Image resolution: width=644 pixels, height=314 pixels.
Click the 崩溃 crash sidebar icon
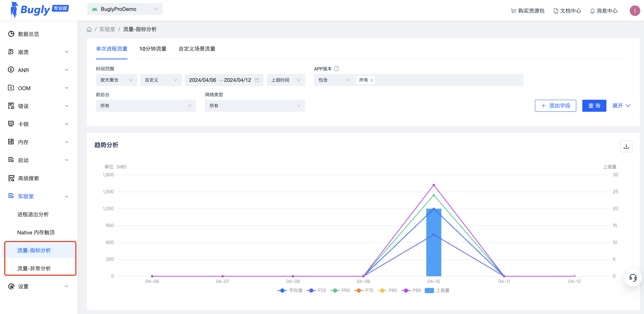11,52
